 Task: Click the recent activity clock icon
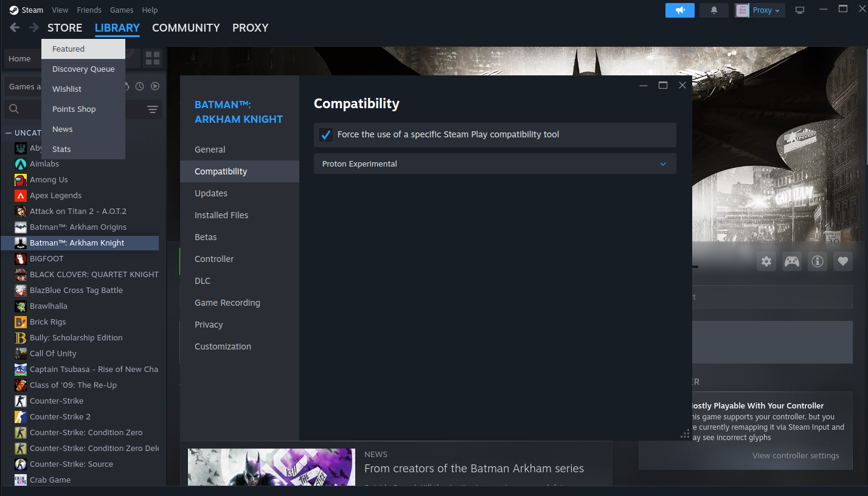coord(140,86)
